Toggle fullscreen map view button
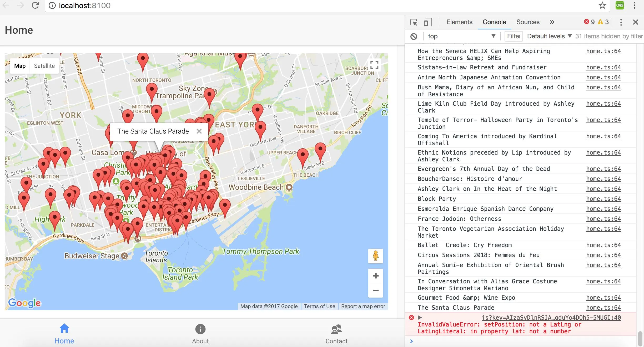Screen dimensions: 644x347 tap(374, 65)
